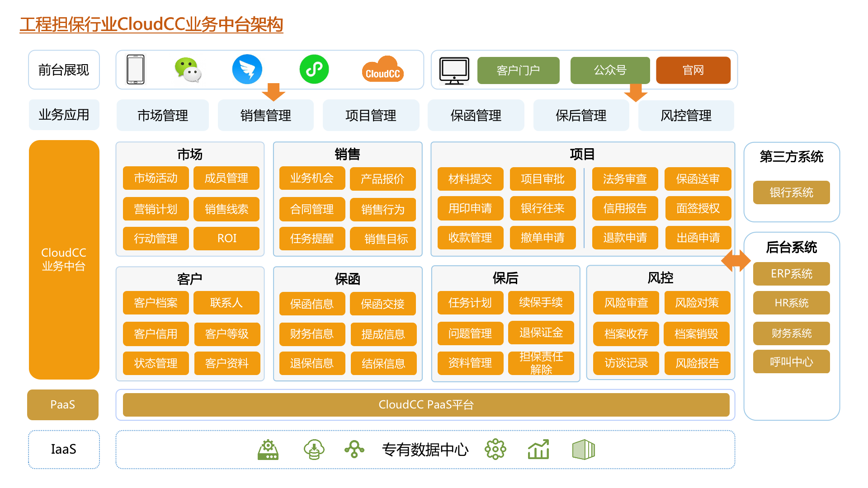Click the cloud download icon in IaaS row
The height and width of the screenshot is (488, 868).
[314, 450]
